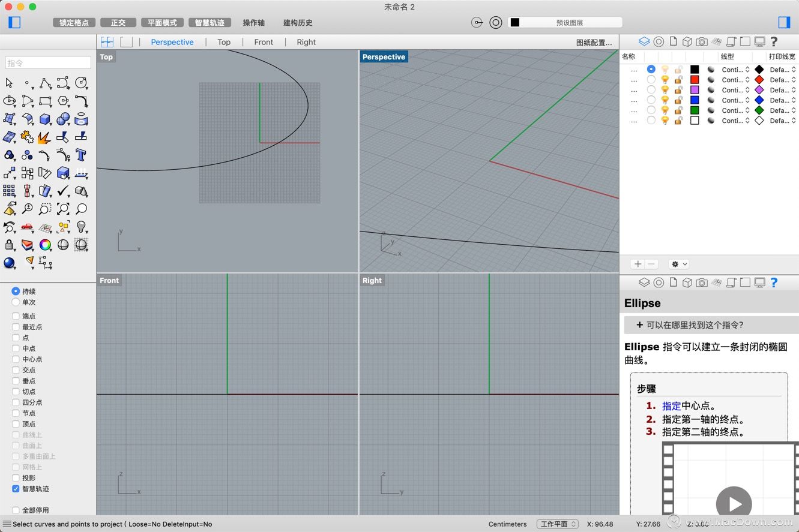This screenshot has height=532, width=799.
Task: Select the Zoom Extents tool
Action: coord(63,209)
